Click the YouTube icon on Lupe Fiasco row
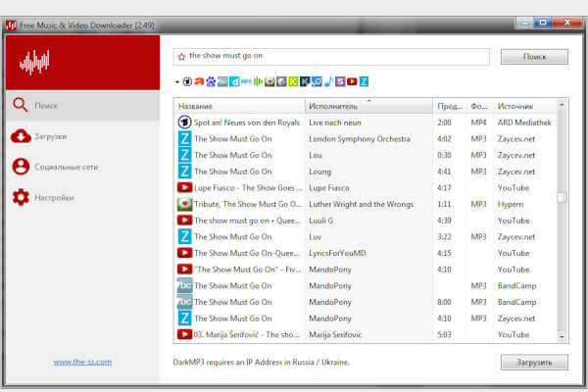Image resolution: width=588 pixels, height=392 pixels. click(184, 187)
